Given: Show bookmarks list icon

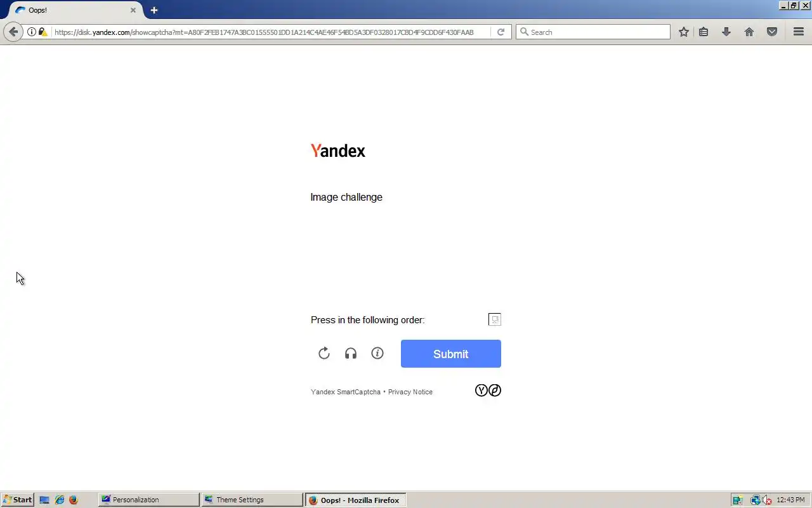Looking at the screenshot, I should (704, 32).
